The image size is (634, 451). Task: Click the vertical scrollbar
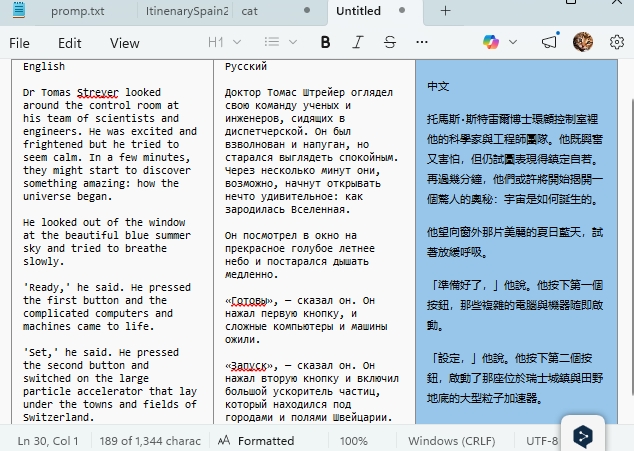pos(632,247)
